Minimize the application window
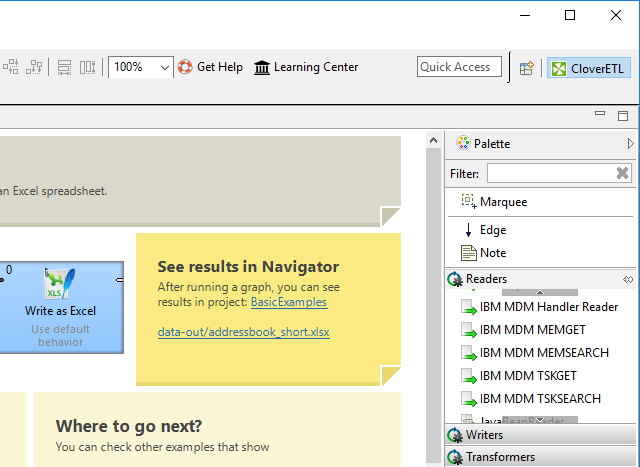Screen dimensions: 640x467 (525, 16)
